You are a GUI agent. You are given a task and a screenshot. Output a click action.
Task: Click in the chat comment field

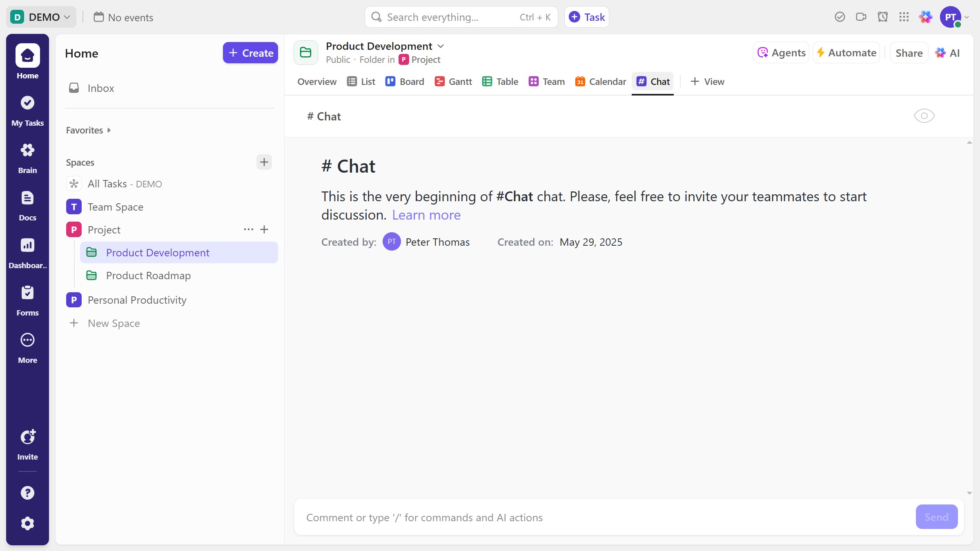(604, 518)
